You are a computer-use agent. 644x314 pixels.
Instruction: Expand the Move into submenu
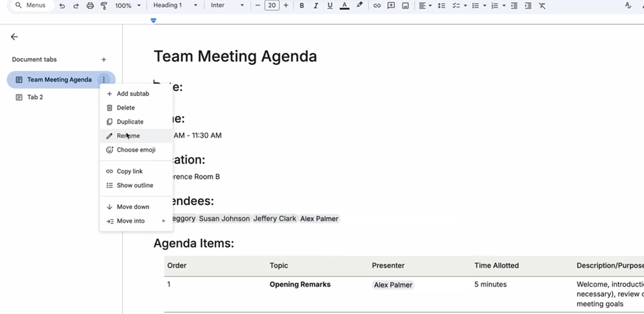pyautogui.click(x=136, y=221)
